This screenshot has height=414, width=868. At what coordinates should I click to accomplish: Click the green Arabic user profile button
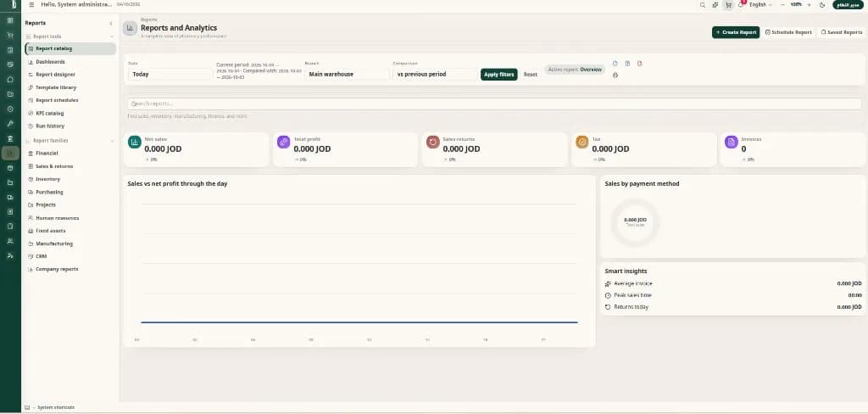[x=848, y=4]
